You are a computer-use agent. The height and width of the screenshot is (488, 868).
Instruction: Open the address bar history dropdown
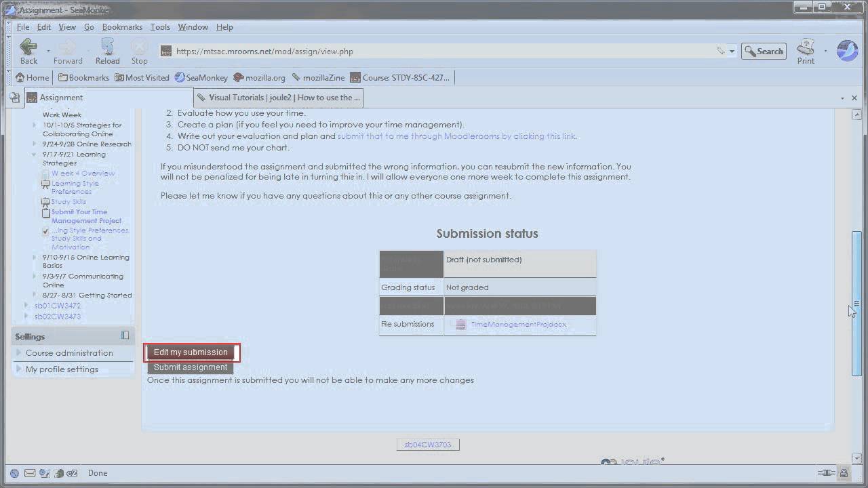[x=732, y=51]
